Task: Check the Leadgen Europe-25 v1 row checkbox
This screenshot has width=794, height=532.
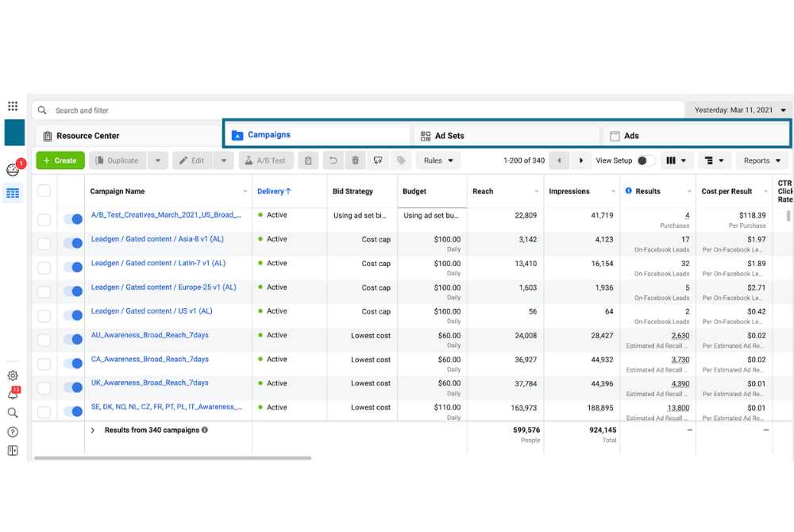Action: [x=44, y=291]
